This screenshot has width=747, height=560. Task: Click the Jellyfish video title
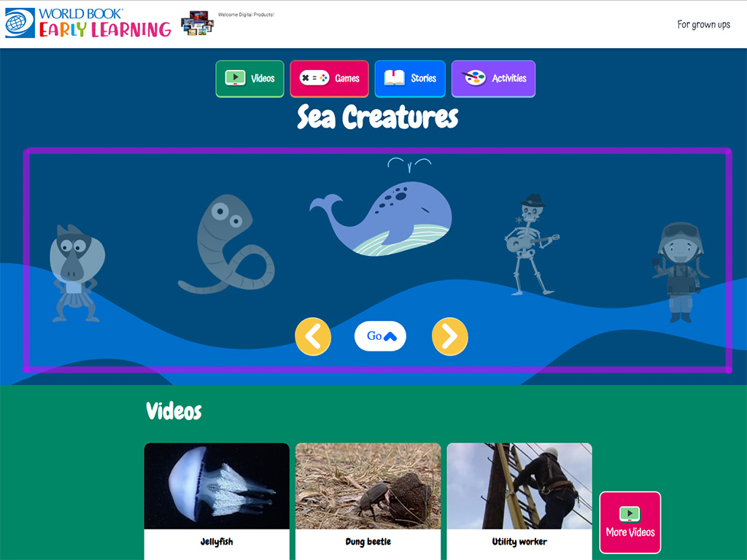click(217, 542)
